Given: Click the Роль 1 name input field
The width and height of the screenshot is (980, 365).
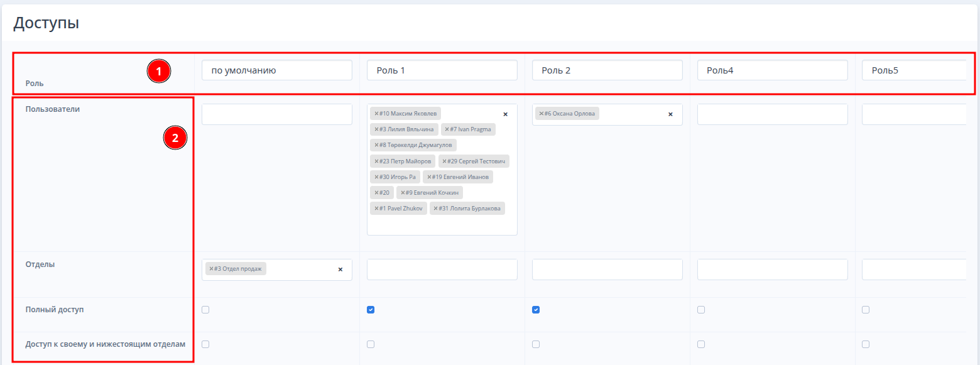Looking at the screenshot, I should pyautogui.click(x=442, y=70).
